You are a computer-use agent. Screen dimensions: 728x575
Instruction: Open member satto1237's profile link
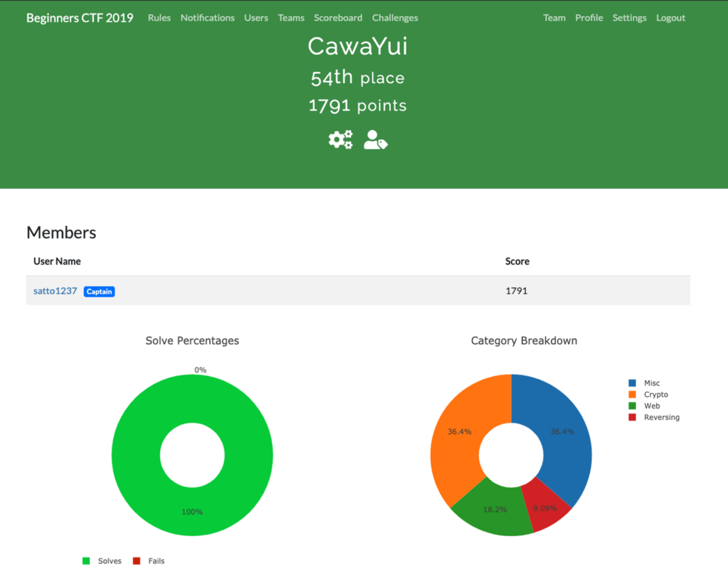point(55,291)
